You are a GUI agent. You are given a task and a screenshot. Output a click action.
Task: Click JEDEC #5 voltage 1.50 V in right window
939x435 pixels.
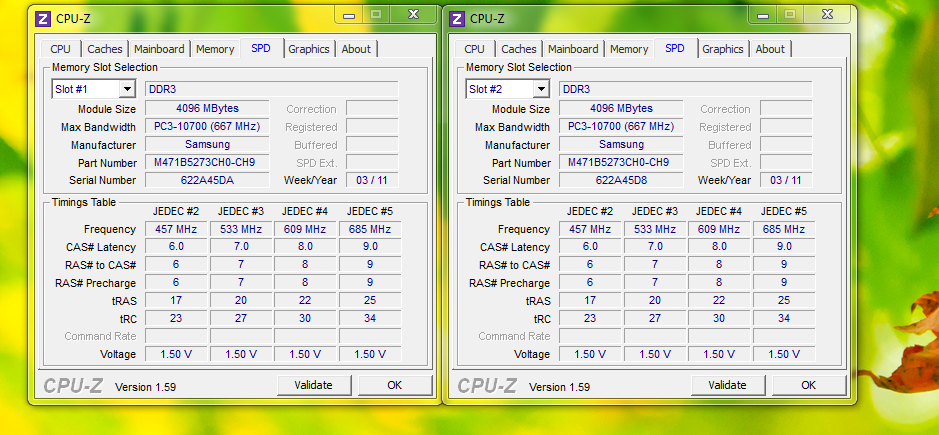784,354
